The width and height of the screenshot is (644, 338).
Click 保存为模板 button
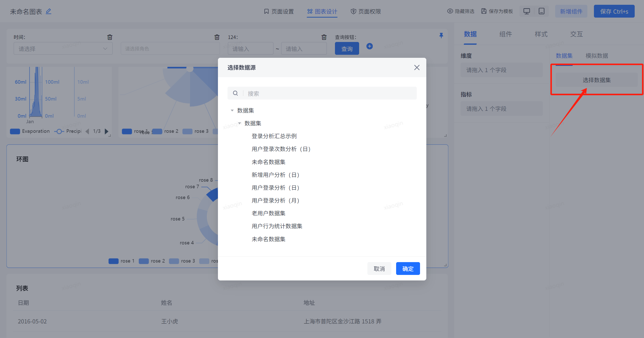(x=497, y=11)
